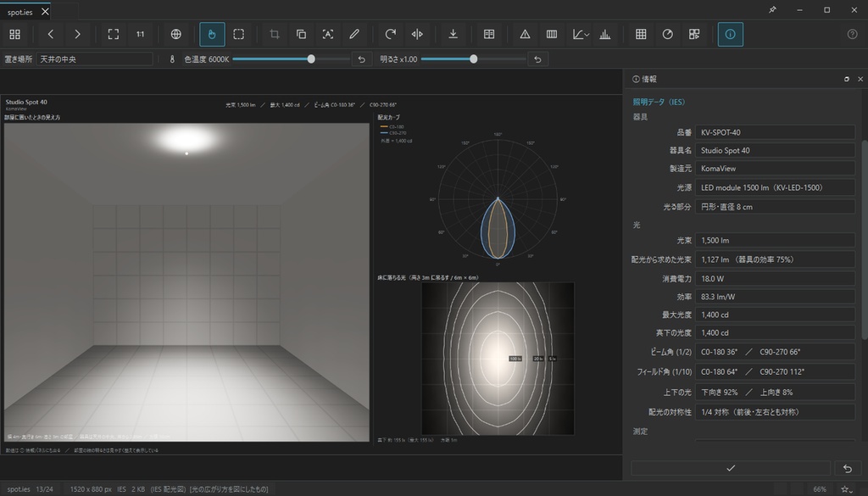
Task: Open the line graph dropdown
Action: 581,34
